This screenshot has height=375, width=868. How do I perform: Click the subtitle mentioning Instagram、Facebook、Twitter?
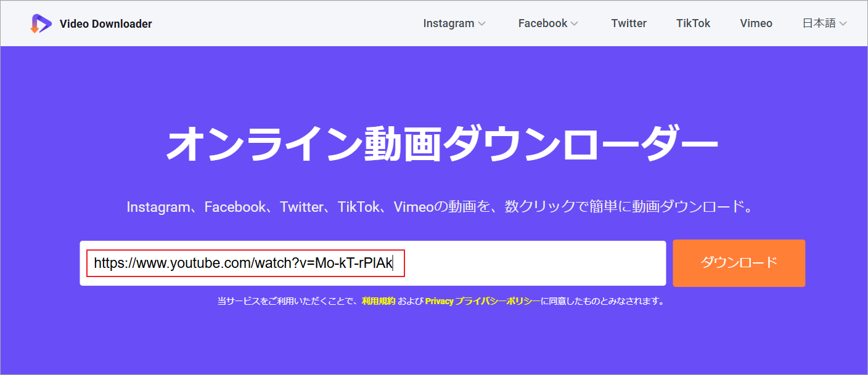(442, 207)
